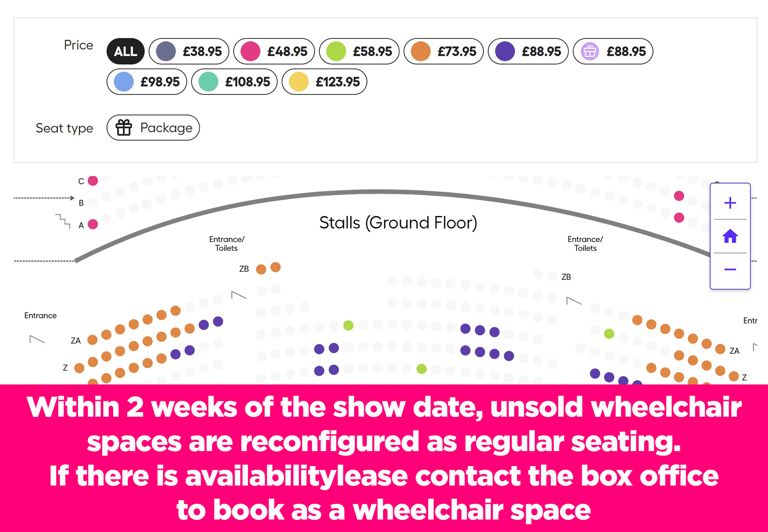This screenshot has width=768, height=532.
Task: Filter seats by £48.95 pink price
Action: pyautogui.click(x=274, y=51)
